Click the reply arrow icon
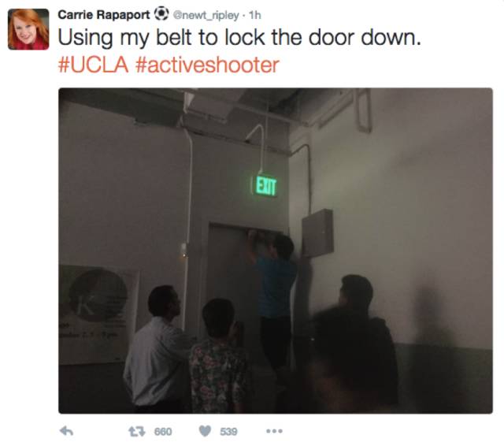Screen dimensions: 504x446 [66, 431]
